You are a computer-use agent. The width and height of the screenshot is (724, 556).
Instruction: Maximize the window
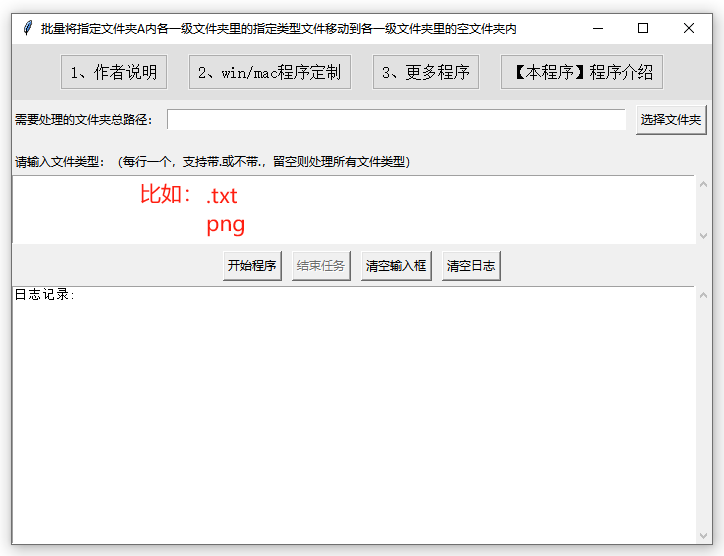click(x=643, y=28)
